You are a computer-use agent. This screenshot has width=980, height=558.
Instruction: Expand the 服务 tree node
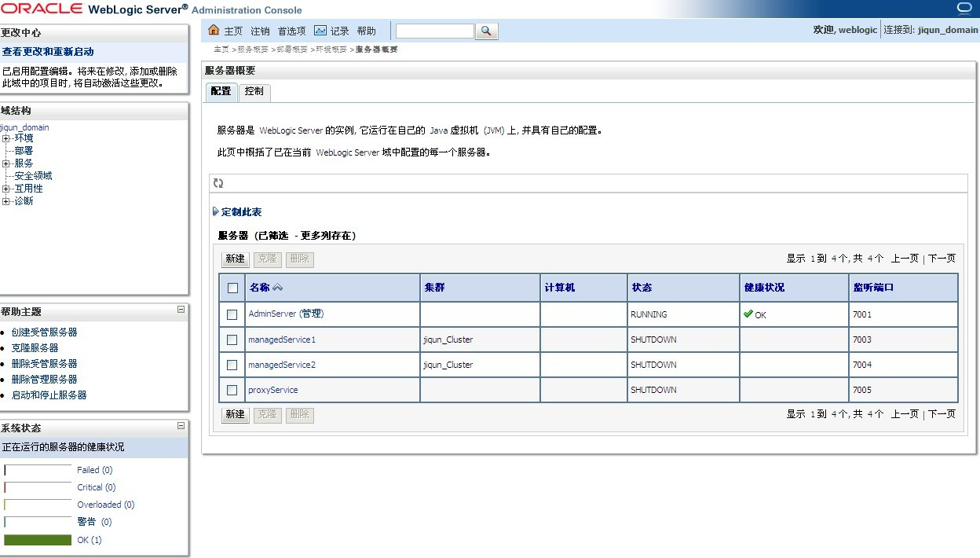(6, 163)
